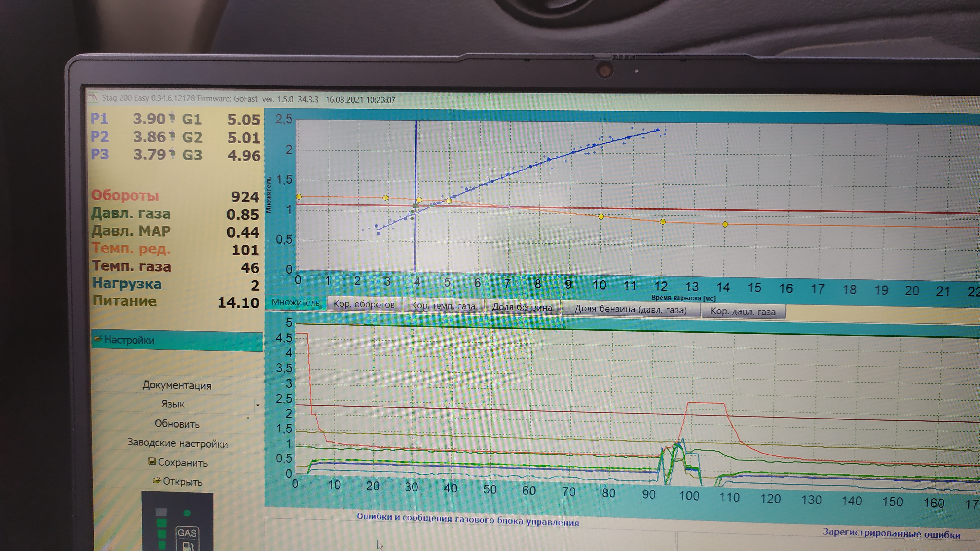
Task: Select multiplier point near 4 ms
Action: [419, 200]
